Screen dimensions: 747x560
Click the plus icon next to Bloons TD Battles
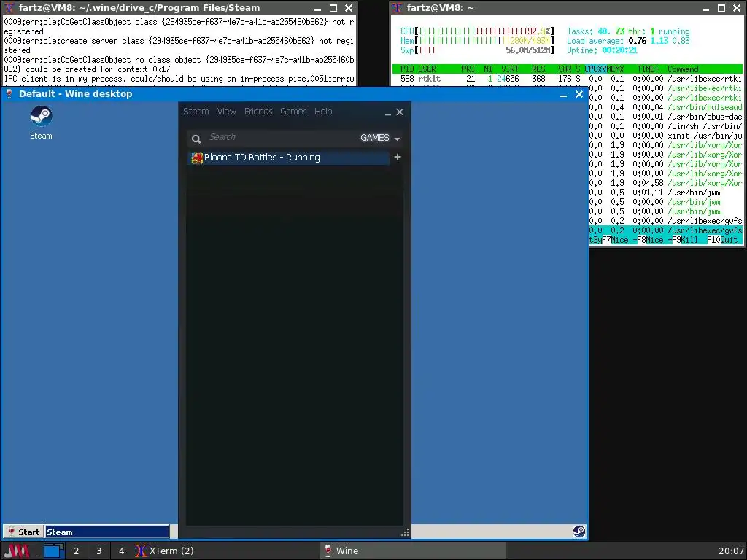click(x=398, y=157)
